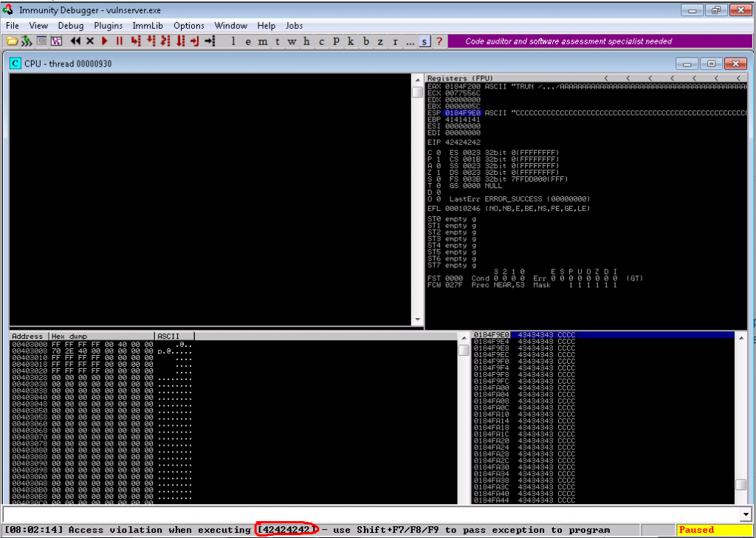756x538 pixels.
Task: Show Call stack with the k button
Action: [x=351, y=41]
